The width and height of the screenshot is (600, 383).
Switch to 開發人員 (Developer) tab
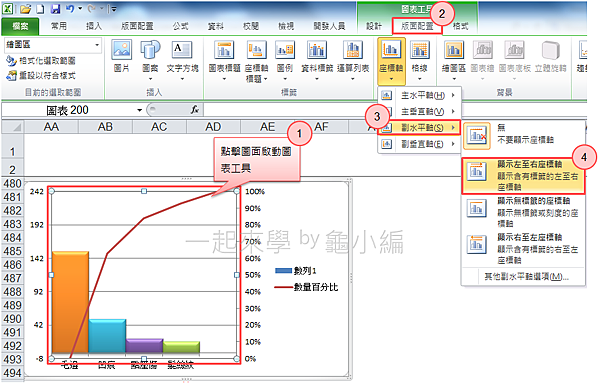tap(329, 26)
